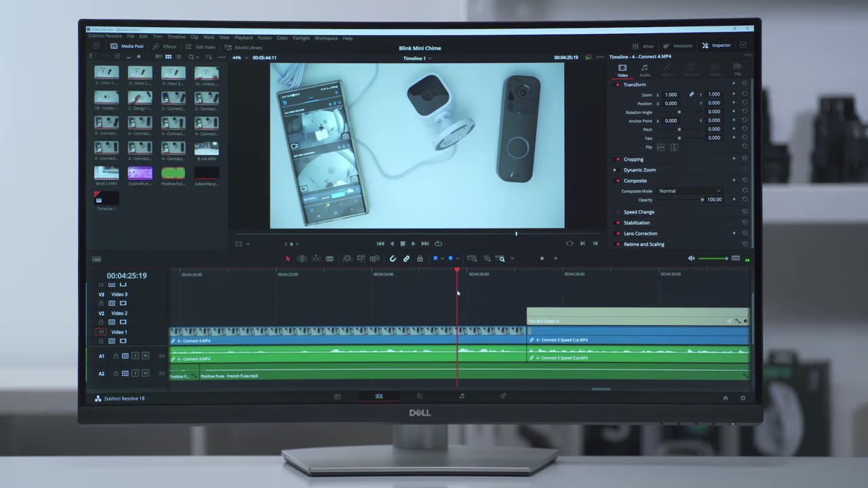Toggle the Lens Correction enable switch
The width and height of the screenshot is (868, 488).
pos(617,234)
